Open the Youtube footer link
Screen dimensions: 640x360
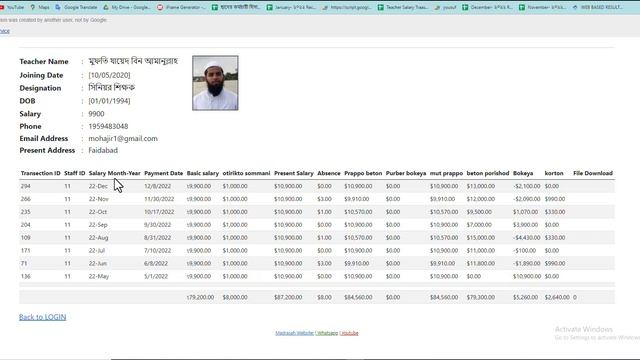tap(349, 333)
